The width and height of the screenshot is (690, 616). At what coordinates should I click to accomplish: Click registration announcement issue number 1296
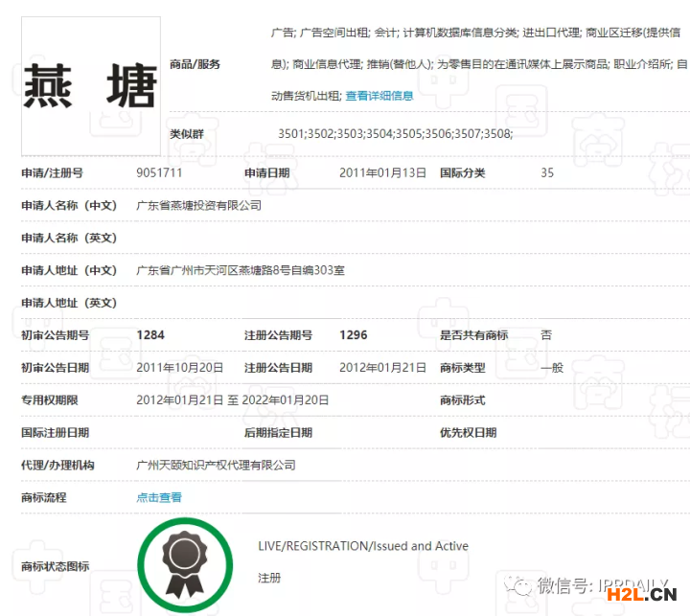point(354,335)
